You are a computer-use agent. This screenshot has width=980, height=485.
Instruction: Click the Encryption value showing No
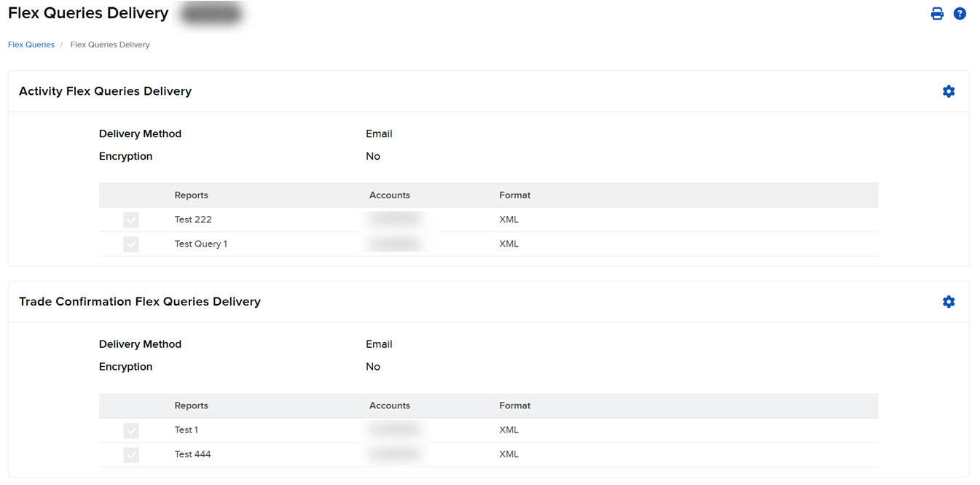pos(372,156)
